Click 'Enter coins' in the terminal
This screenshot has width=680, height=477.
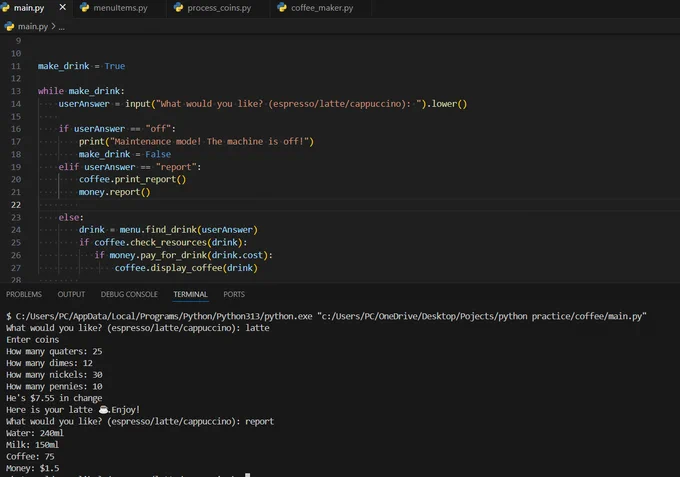[33, 340]
